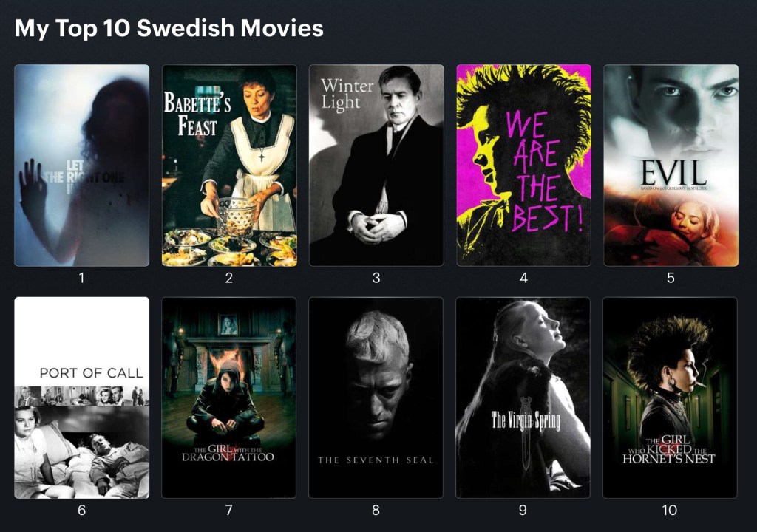Viewport: 757px width, 532px height.
Task: Select rank number 4 under We Are the Best!
Action: 523,279
